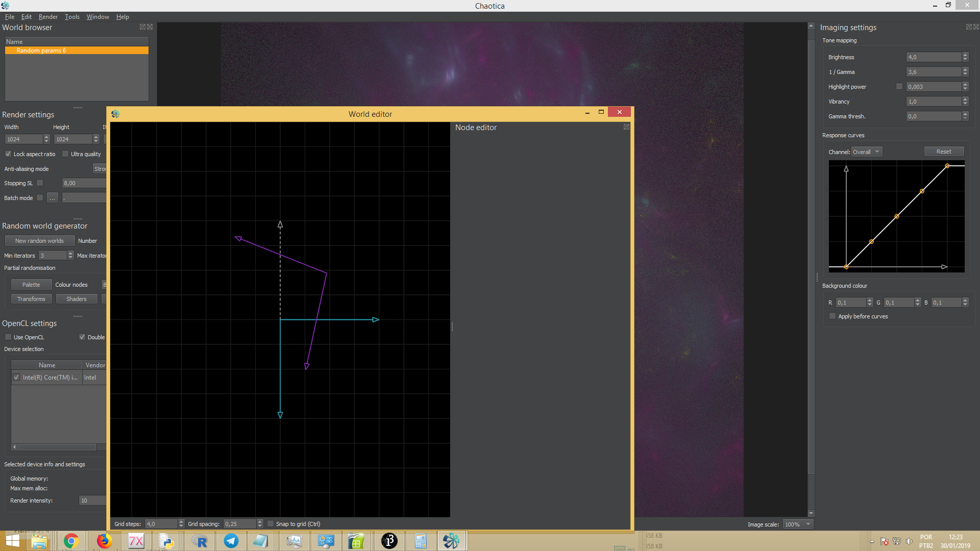The height and width of the screenshot is (551, 980).
Task: Enable Apply before curves checkbox
Action: [832, 316]
